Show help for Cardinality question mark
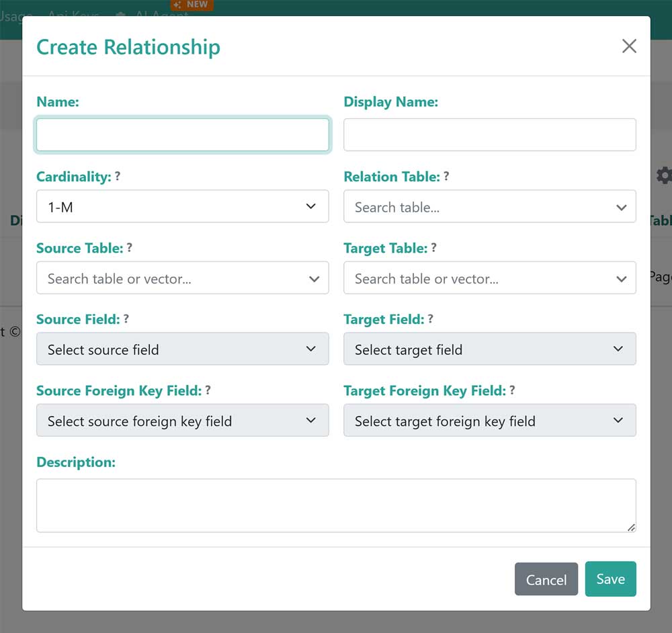 click(118, 176)
